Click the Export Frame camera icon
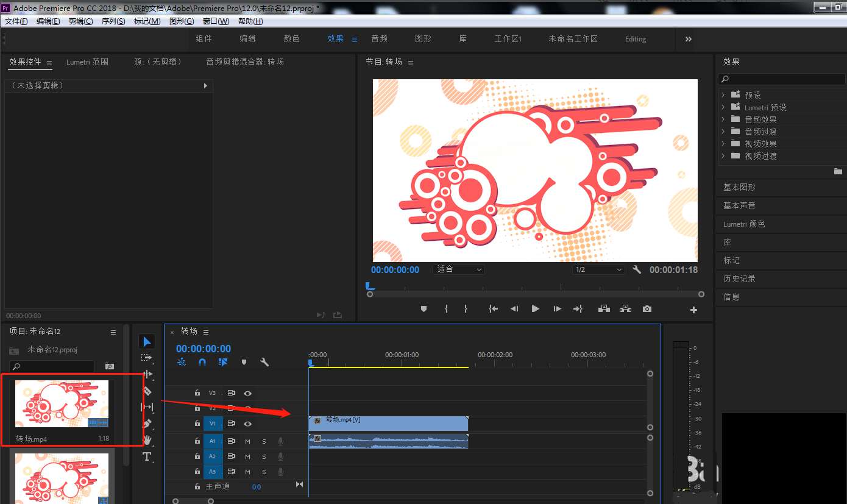847x504 pixels. 647,309
